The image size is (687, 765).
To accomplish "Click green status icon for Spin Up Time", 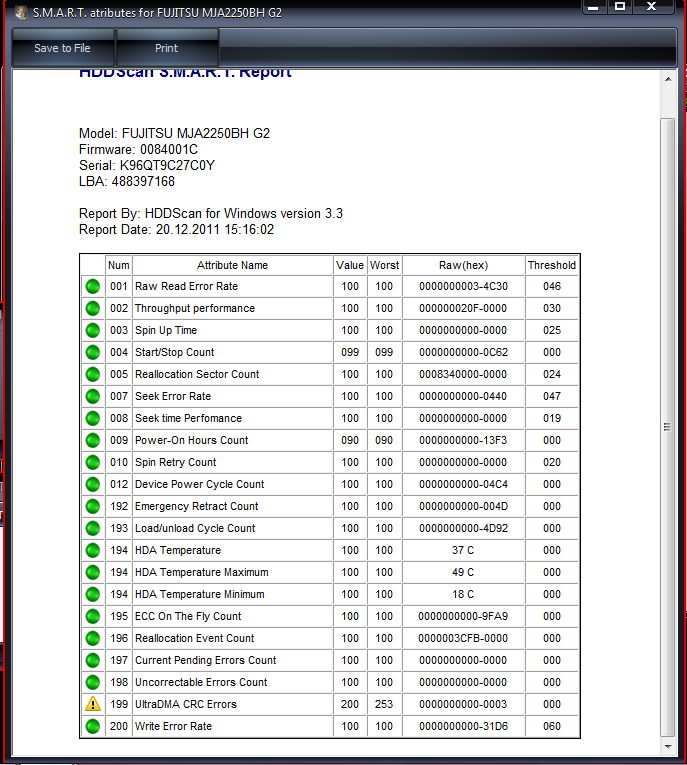I will tap(93, 330).
